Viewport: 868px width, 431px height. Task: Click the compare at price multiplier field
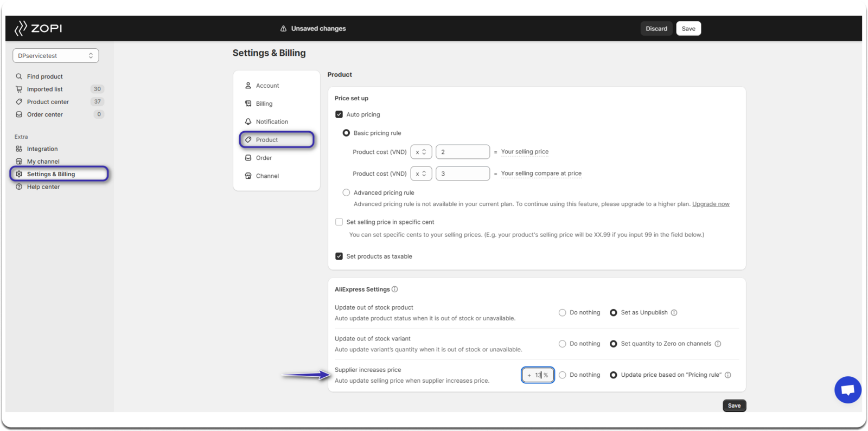coord(463,173)
